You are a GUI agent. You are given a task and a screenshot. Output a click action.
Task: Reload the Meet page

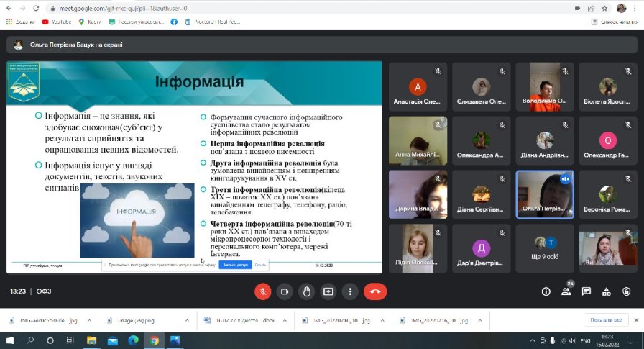36,8
